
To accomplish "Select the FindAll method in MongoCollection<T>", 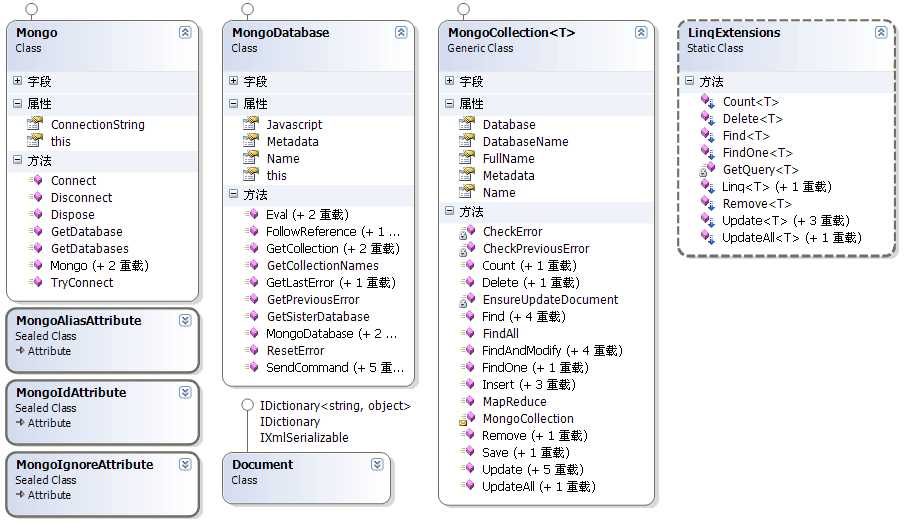I will point(500,333).
